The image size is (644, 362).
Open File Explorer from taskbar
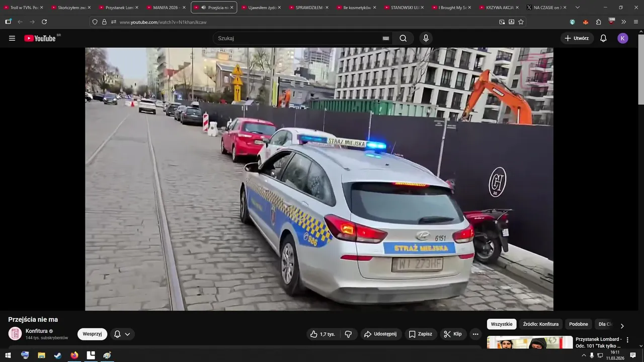[x=41, y=355]
